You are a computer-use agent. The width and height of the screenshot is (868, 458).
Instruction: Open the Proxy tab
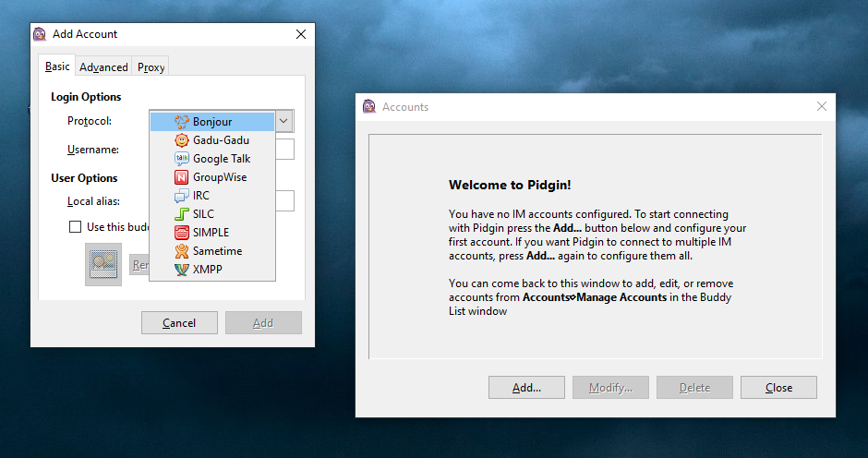151,67
